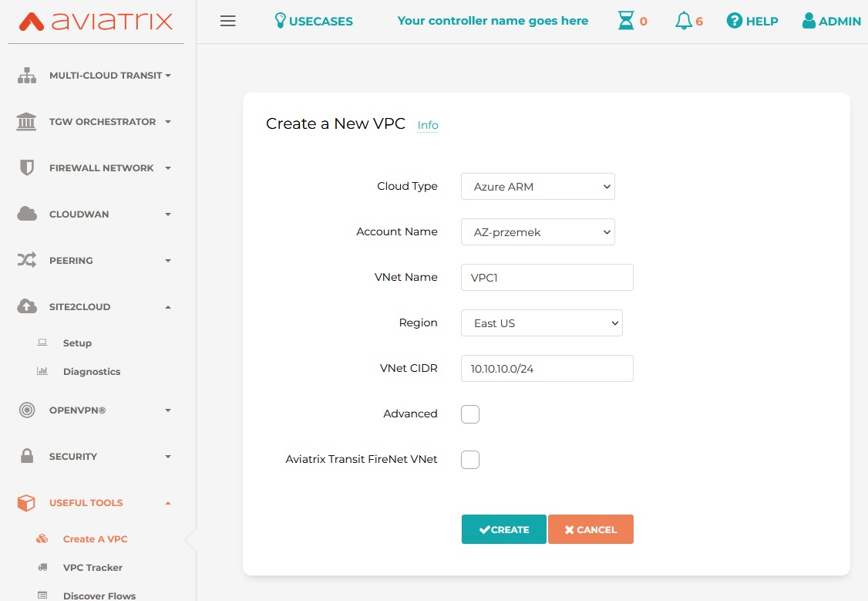Expand the CloudWAN menu arrow
The height and width of the screenshot is (601, 868).
coord(168,214)
